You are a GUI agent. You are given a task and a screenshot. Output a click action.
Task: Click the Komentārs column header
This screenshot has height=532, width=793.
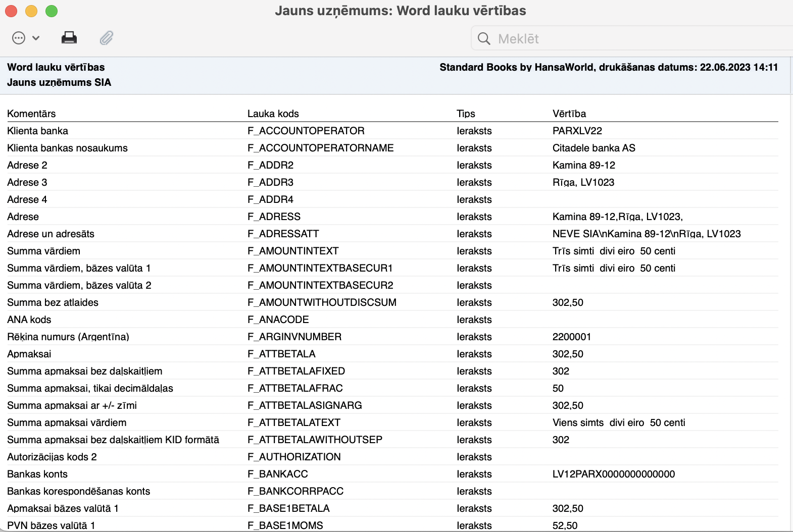[31, 114]
